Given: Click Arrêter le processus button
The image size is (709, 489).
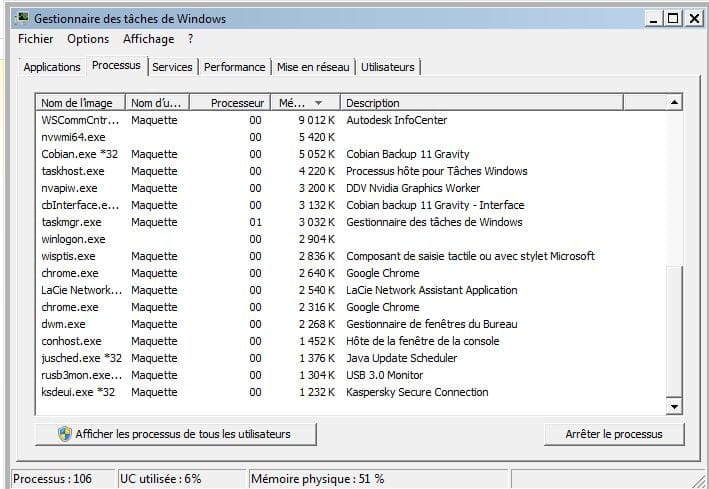Looking at the screenshot, I should tap(614, 434).
